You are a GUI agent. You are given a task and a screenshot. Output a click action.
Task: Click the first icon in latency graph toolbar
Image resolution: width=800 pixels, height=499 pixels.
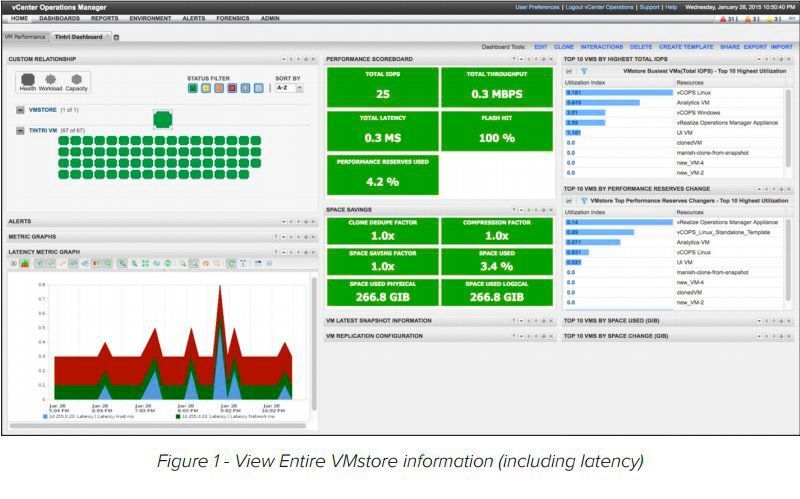(x=13, y=264)
